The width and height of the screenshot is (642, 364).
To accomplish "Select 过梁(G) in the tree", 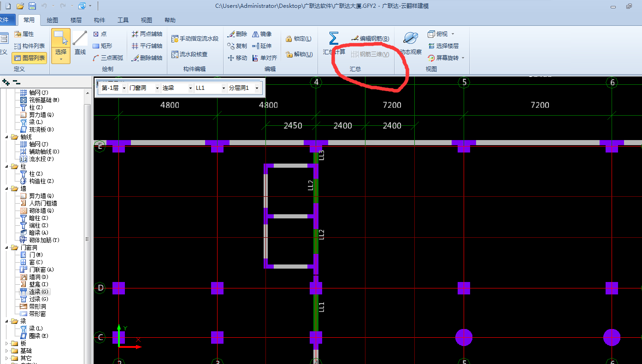I will (34, 299).
